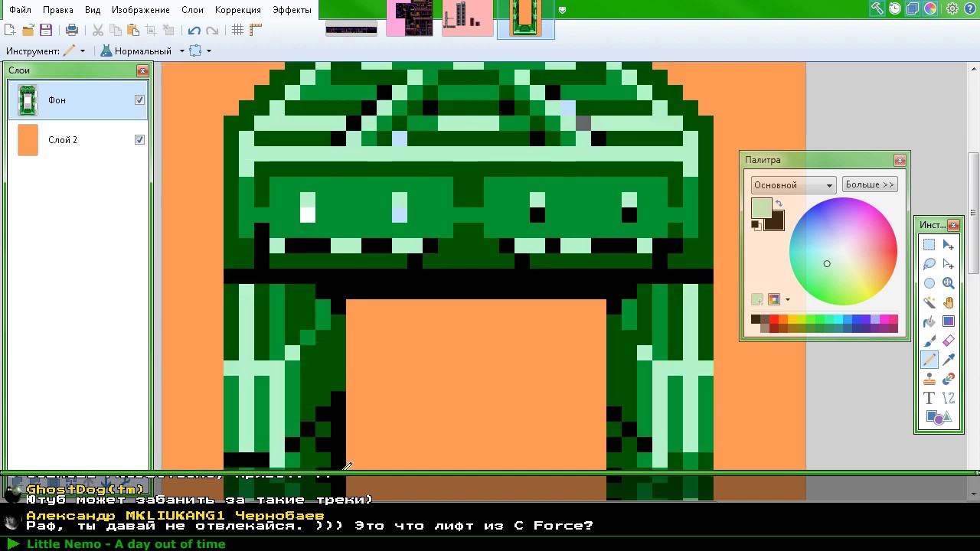The image size is (980, 551).
Task: Select the Text tool
Action: click(929, 398)
